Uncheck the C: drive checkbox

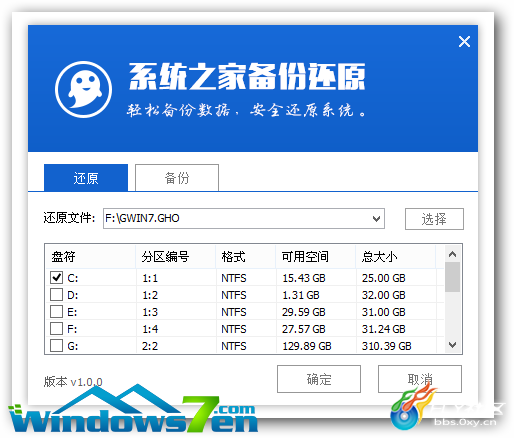click(56, 277)
